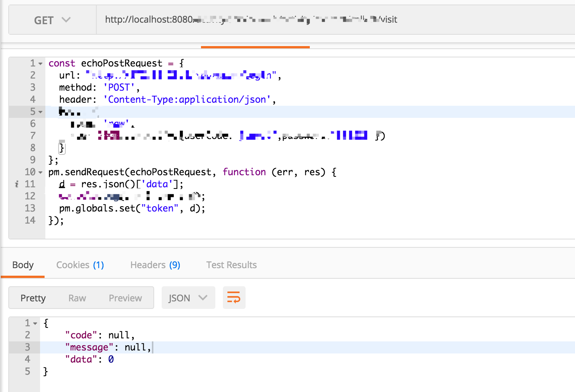
Task: Click the closing '});' on line 14
Action: click(56, 220)
